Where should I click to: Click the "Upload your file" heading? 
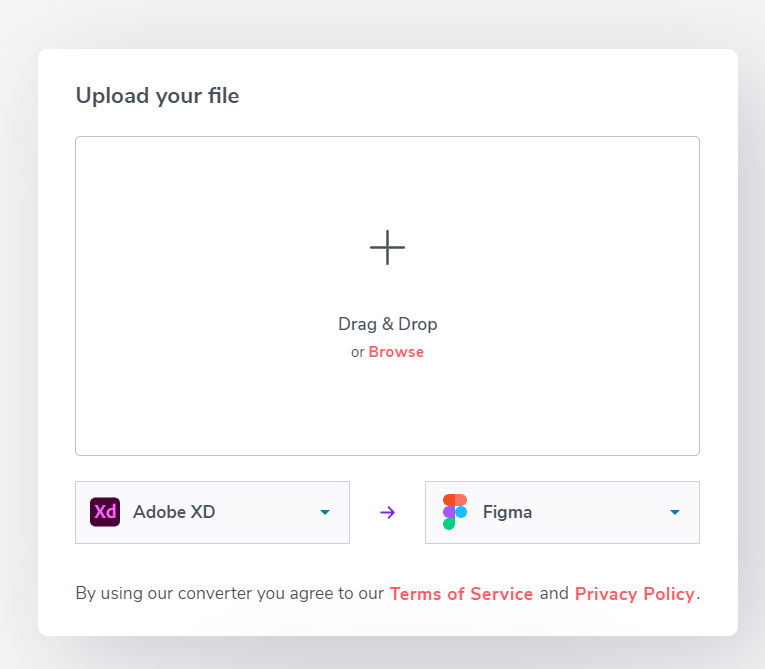tap(157, 96)
